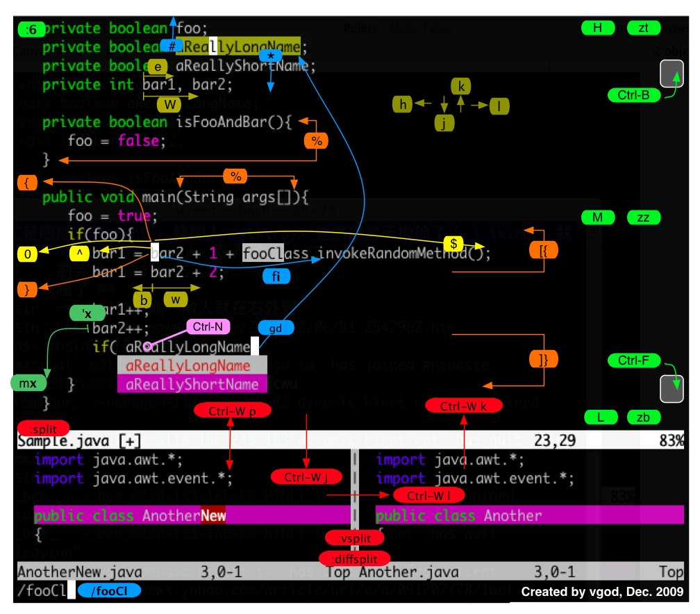Select aReallyLongName in the completion popup

coord(192,365)
